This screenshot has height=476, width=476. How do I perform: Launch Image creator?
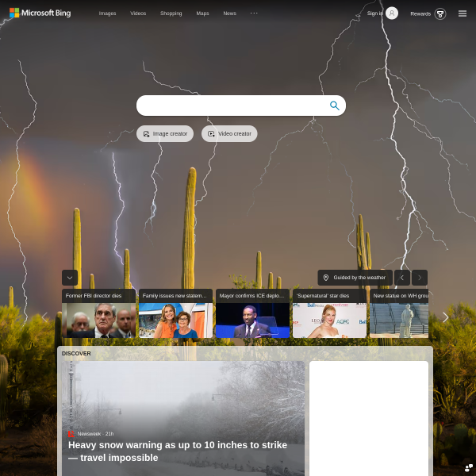pos(165,133)
